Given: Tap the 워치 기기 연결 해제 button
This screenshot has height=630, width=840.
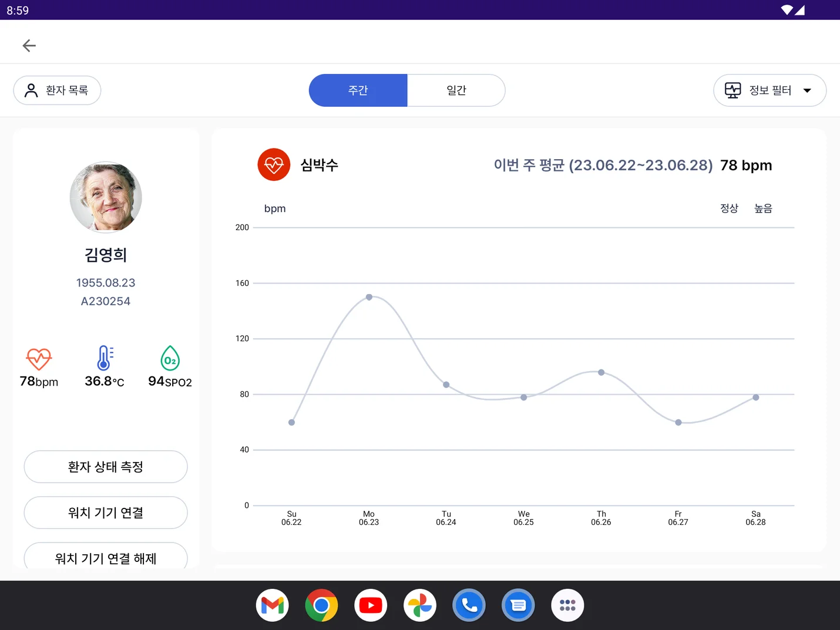Looking at the screenshot, I should click(106, 556).
